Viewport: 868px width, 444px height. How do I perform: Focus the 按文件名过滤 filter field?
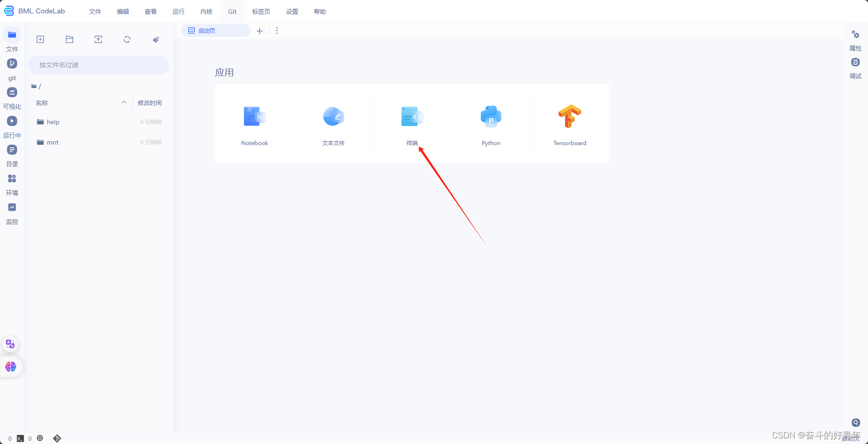(99, 65)
